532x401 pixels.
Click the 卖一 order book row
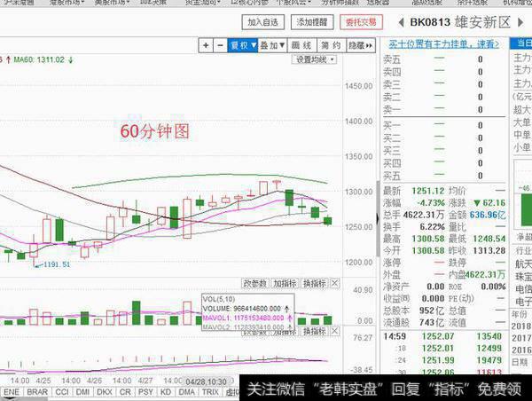point(444,110)
